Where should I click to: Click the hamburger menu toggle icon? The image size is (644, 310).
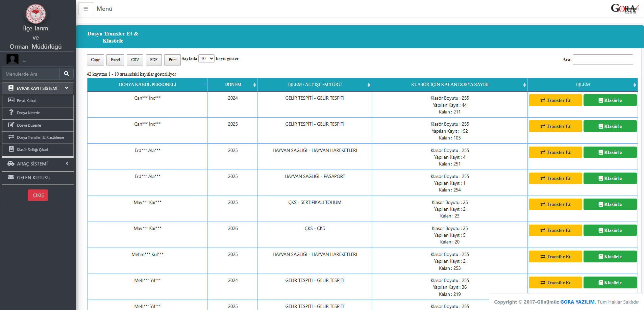[86, 9]
